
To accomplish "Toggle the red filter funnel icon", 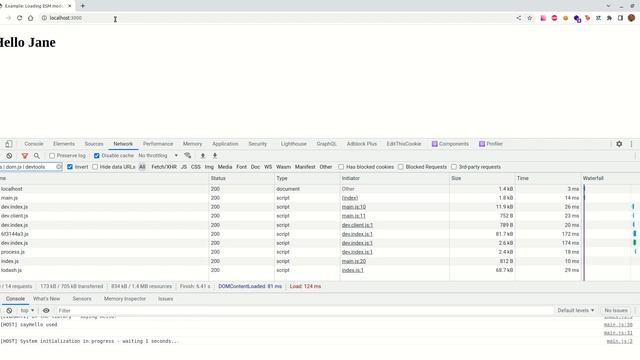I will 24,156.
